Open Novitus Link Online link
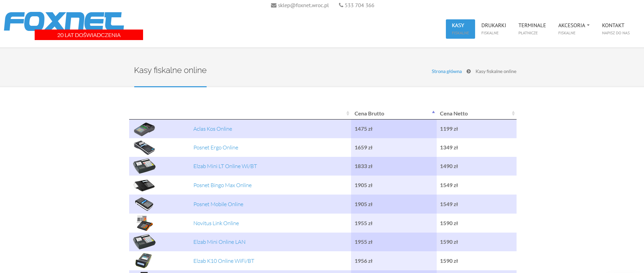Screen dimensions: 644x273 (216, 223)
